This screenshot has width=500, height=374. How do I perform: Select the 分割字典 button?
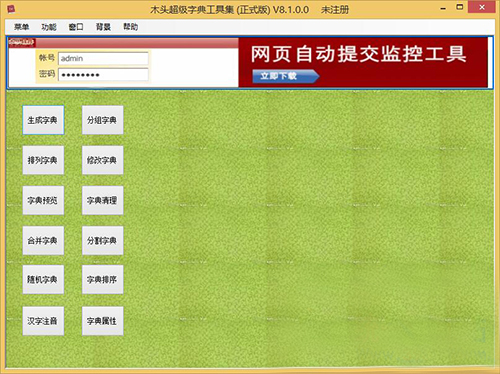click(103, 240)
